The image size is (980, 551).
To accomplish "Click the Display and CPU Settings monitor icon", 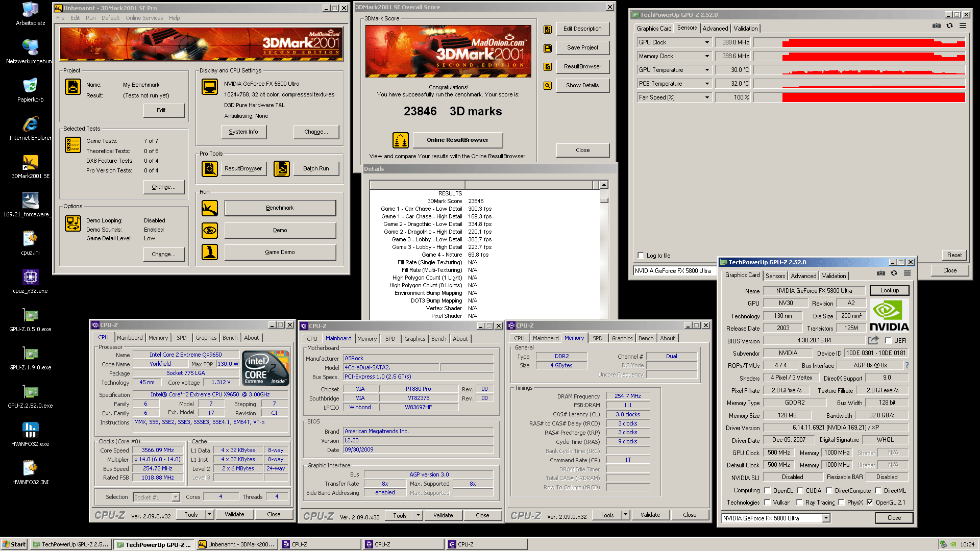I will pyautogui.click(x=210, y=87).
